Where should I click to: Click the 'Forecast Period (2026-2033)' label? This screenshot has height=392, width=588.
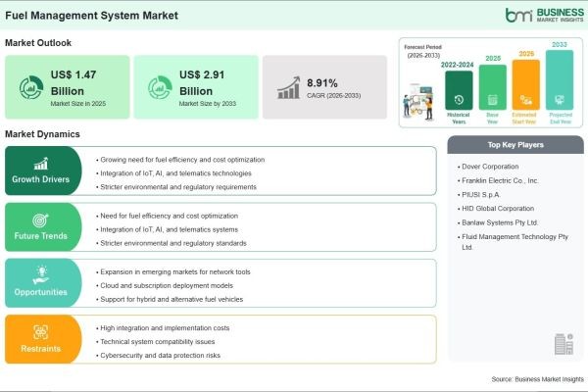tap(423, 51)
